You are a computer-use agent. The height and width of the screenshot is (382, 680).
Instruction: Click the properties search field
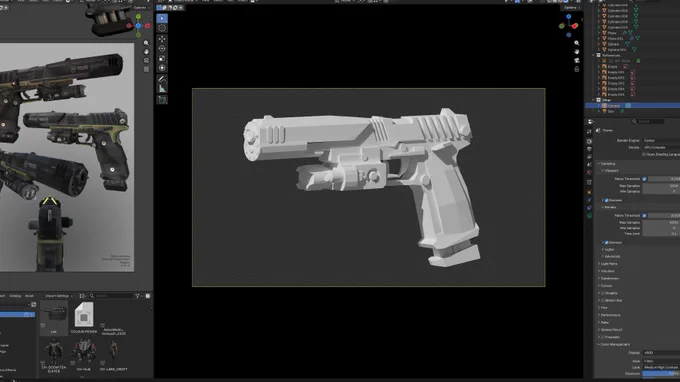(x=648, y=122)
